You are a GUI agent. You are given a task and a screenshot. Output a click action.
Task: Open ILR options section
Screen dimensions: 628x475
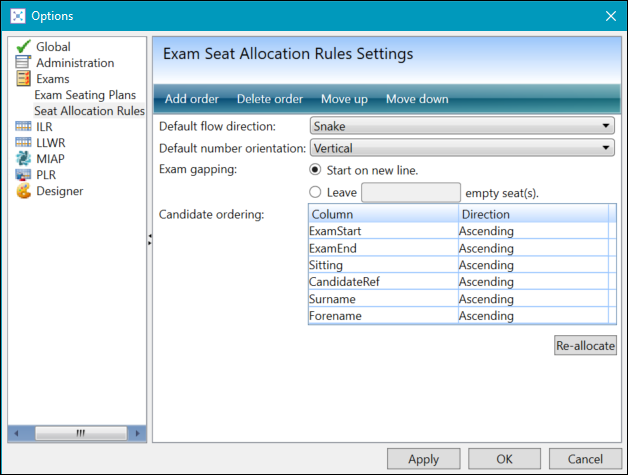(44, 127)
